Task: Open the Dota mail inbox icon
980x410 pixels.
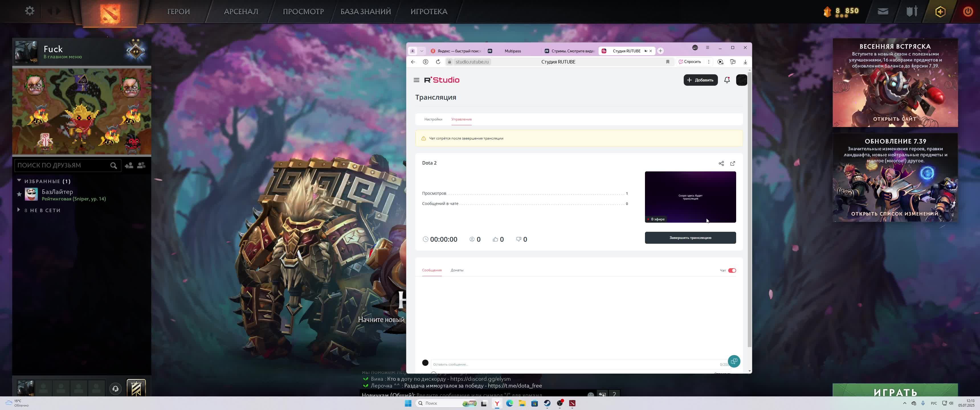Action: [x=883, y=11]
